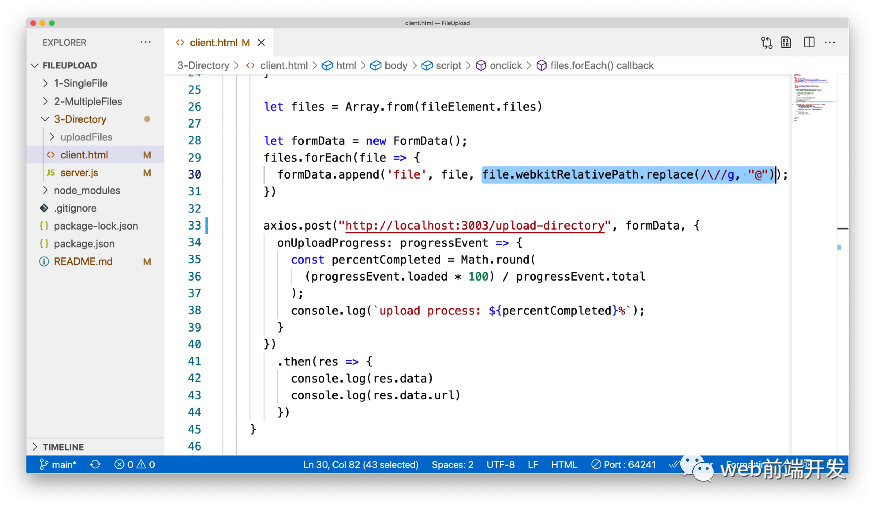The image size is (875, 508).
Task: Click the braces icon beside package-lock.json
Action: (44, 226)
